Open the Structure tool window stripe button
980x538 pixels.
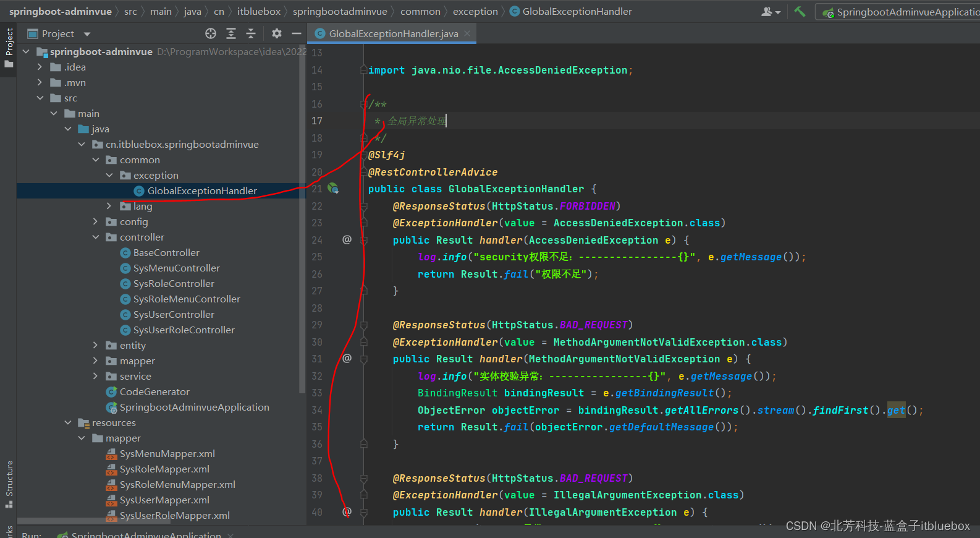point(9,484)
